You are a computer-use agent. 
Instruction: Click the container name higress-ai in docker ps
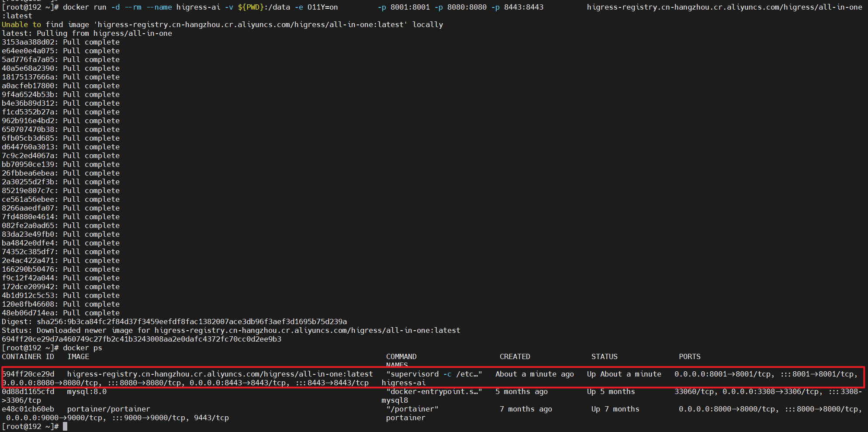[404, 383]
